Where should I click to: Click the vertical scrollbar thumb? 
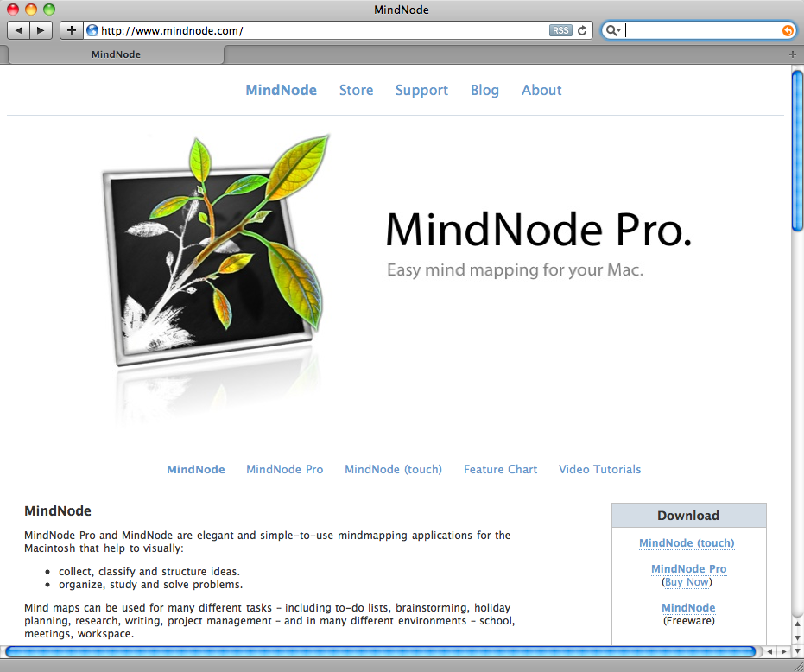click(x=797, y=151)
